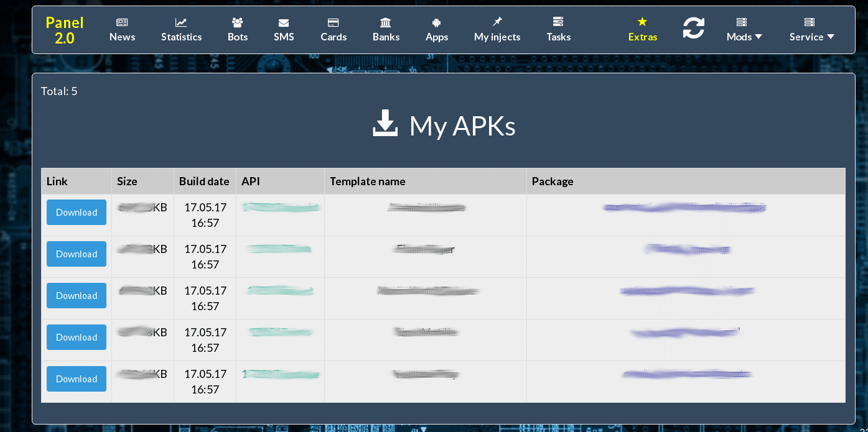This screenshot has height=432, width=868.
Task: Go to the Bots section icon
Action: click(x=238, y=22)
